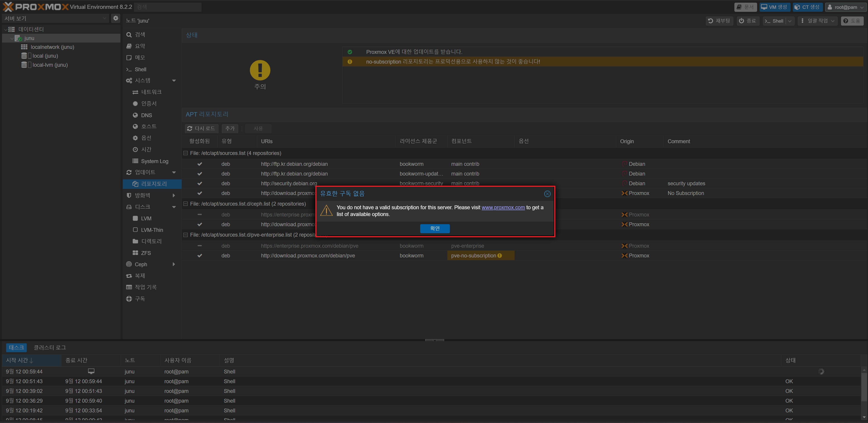Expand the 서버 보기 view selector
Screen dimensions: 868x423
104,18
